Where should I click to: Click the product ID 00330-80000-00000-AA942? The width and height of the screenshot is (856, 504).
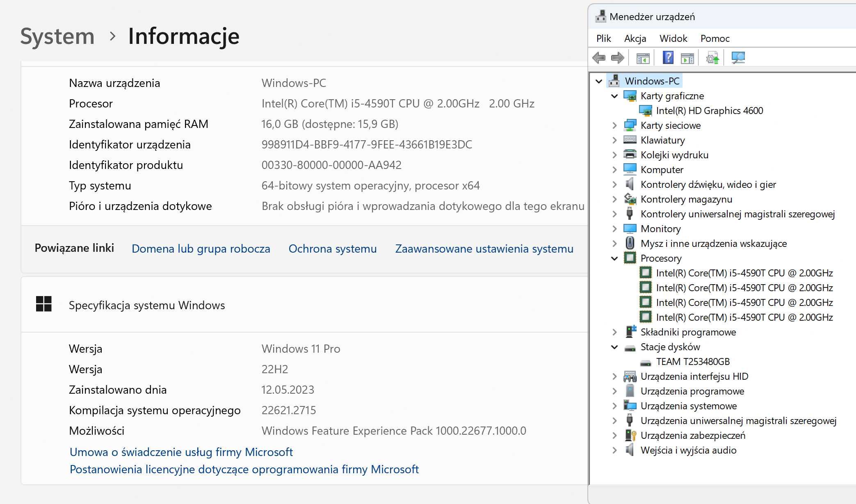(331, 165)
